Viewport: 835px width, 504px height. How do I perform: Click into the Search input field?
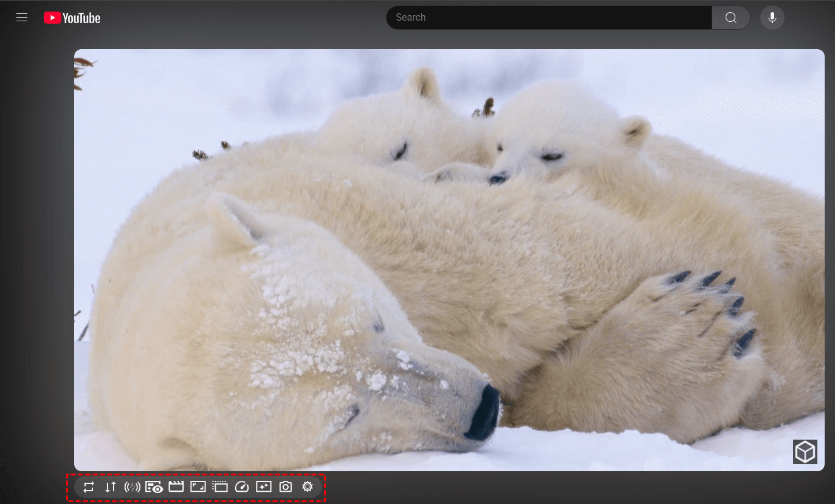[x=549, y=18]
